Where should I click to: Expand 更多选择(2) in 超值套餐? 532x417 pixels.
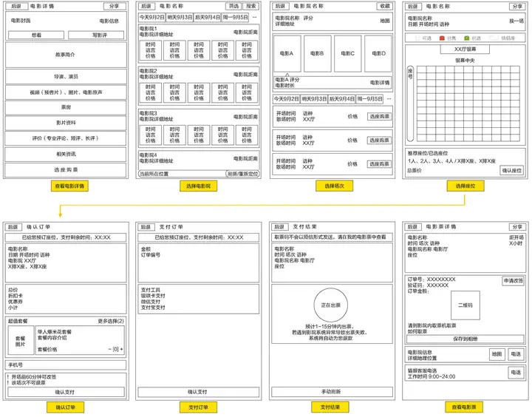tap(111, 321)
